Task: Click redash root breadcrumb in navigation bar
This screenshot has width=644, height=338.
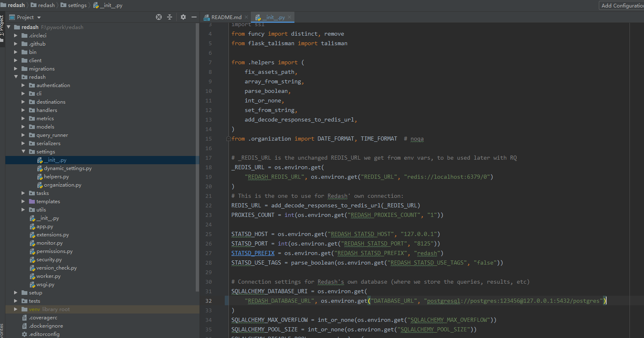Action: 13,5
